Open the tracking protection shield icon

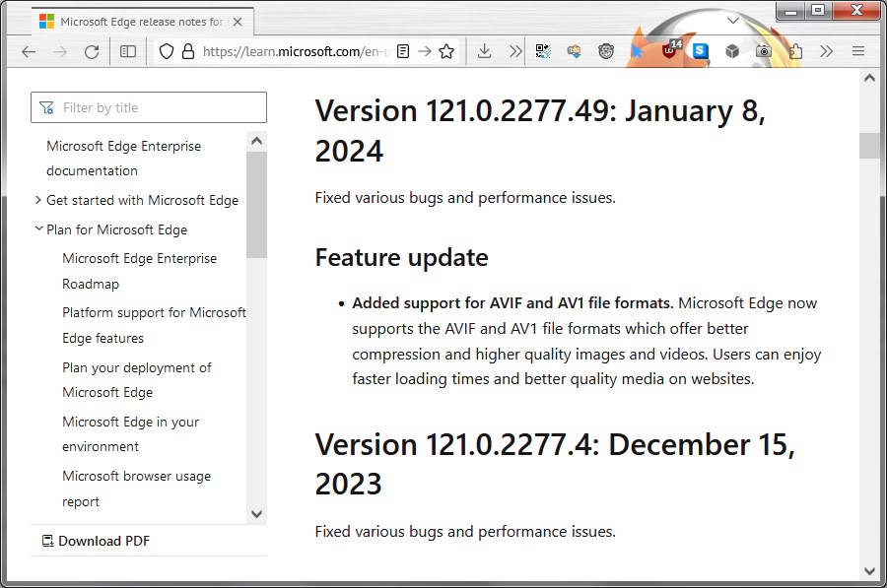coord(167,52)
